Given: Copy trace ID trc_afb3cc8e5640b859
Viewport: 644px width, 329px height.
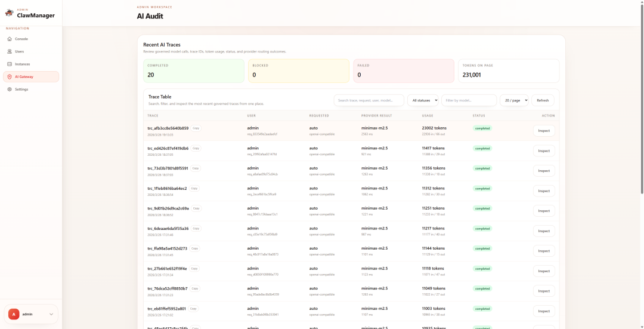Looking at the screenshot, I should [196, 128].
